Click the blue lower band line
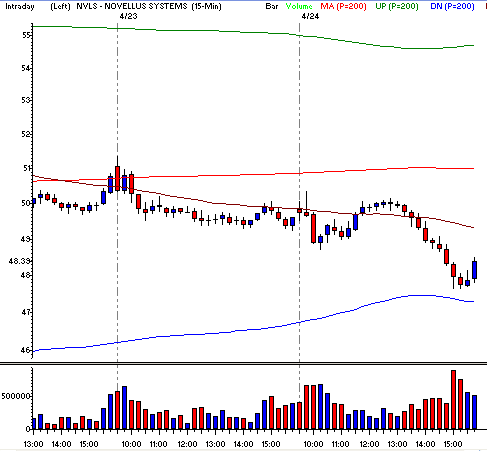 click(253, 329)
